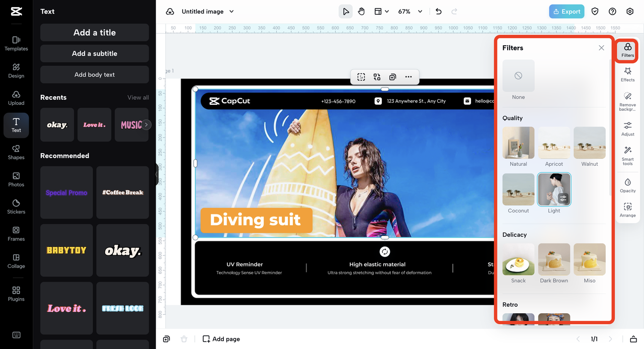Open the Filters tool in right panel
The image size is (644, 349).
pos(627,50)
